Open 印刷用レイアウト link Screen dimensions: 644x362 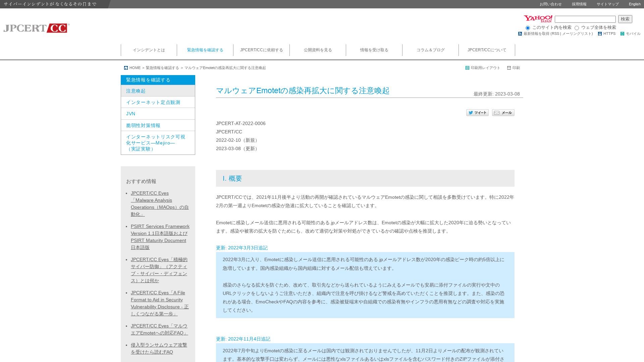485,68
